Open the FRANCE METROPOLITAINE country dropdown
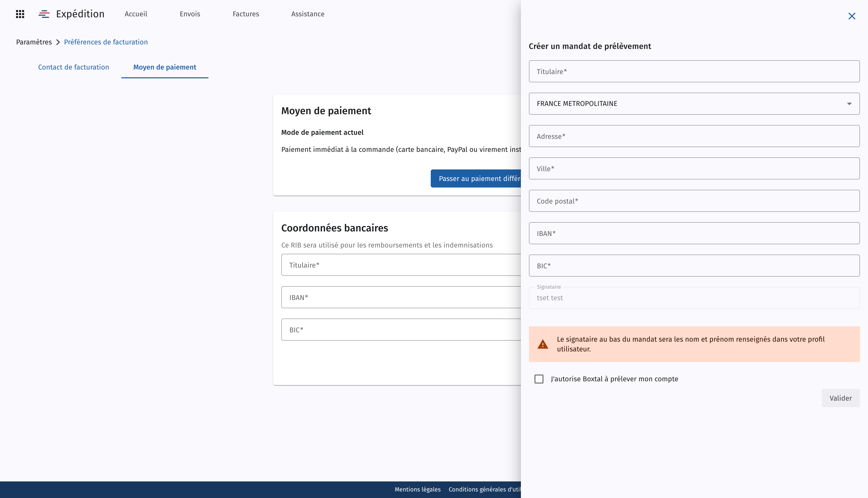 [694, 104]
